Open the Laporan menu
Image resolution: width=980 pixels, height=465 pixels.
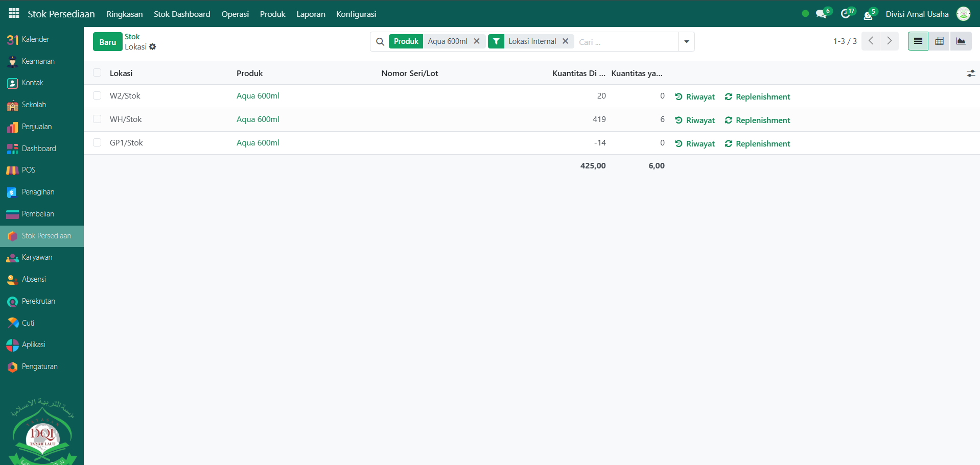(x=311, y=14)
